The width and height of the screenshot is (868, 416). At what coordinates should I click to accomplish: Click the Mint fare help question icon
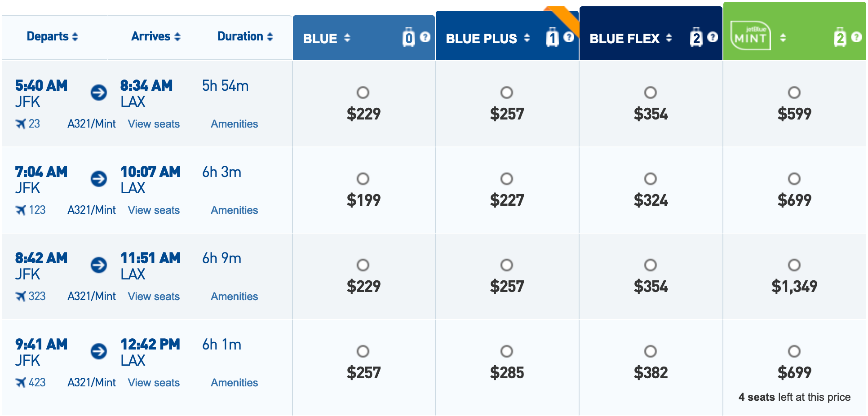[x=856, y=37]
